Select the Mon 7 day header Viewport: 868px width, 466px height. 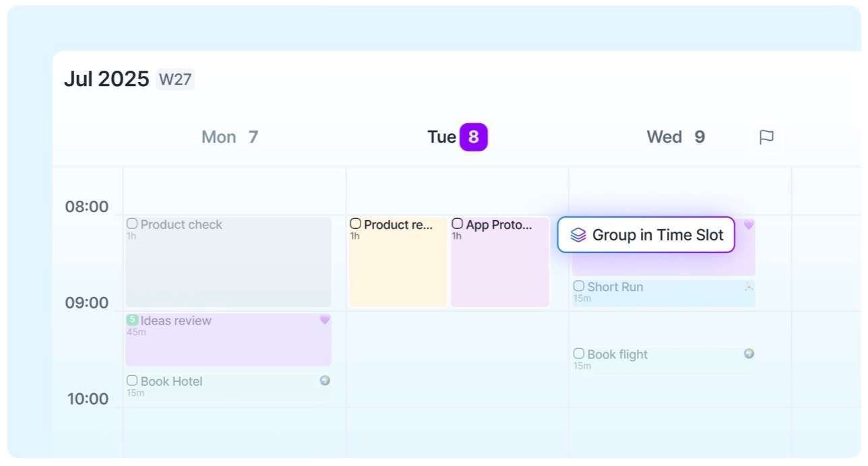pyautogui.click(x=230, y=137)
